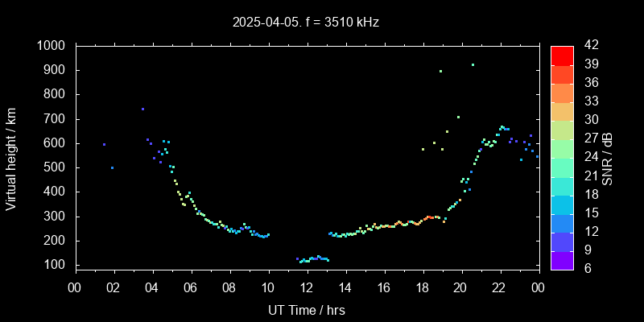This screenshot has height=322, width=644.
Task: Click the red top colorbar segment
Action: tap(562, 55)
